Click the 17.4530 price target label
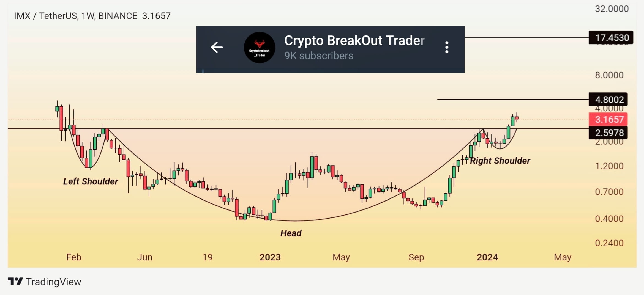644x295 pixels. [x=612, y=38]
